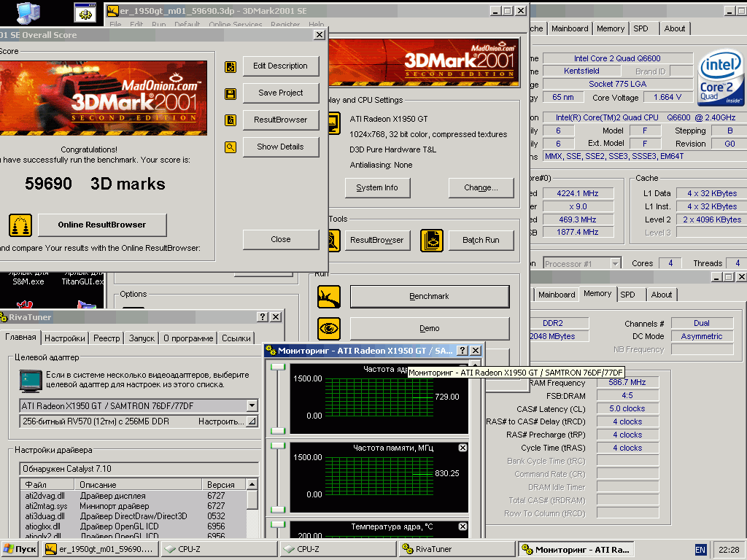
Task: Select the ati2dvag.dll driver row
Action: coord(133,496)
